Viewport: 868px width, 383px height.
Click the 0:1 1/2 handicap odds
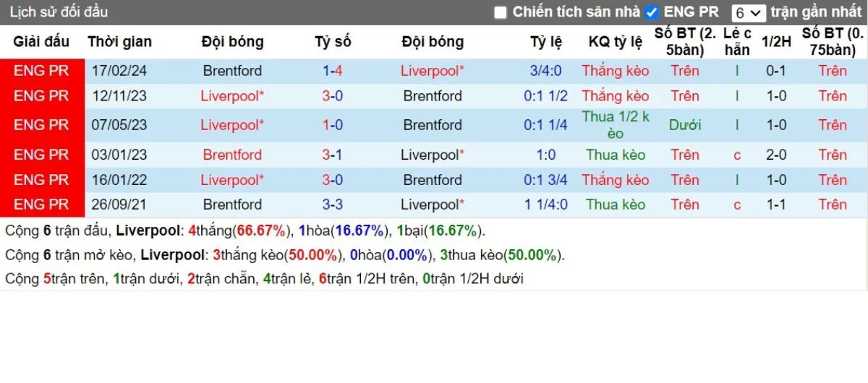pyautogui.click(x=546, y=96)
